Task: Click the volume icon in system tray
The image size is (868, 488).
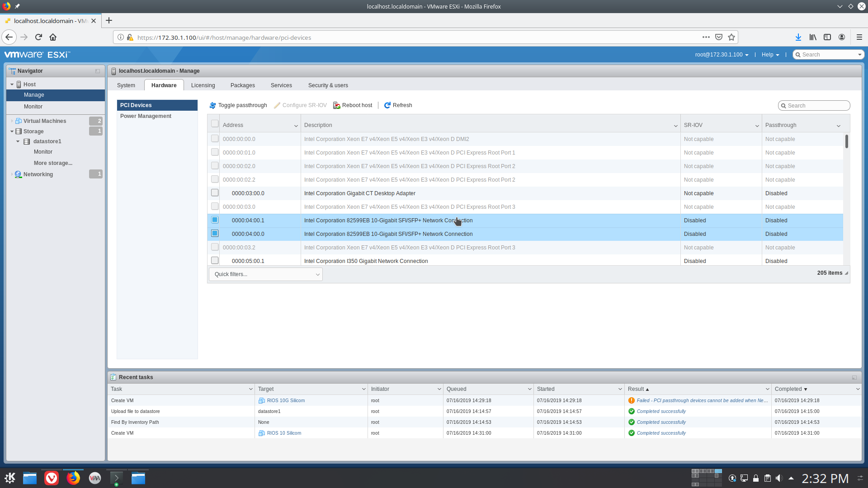Action: pyautogui.click(x=779, y=478)
